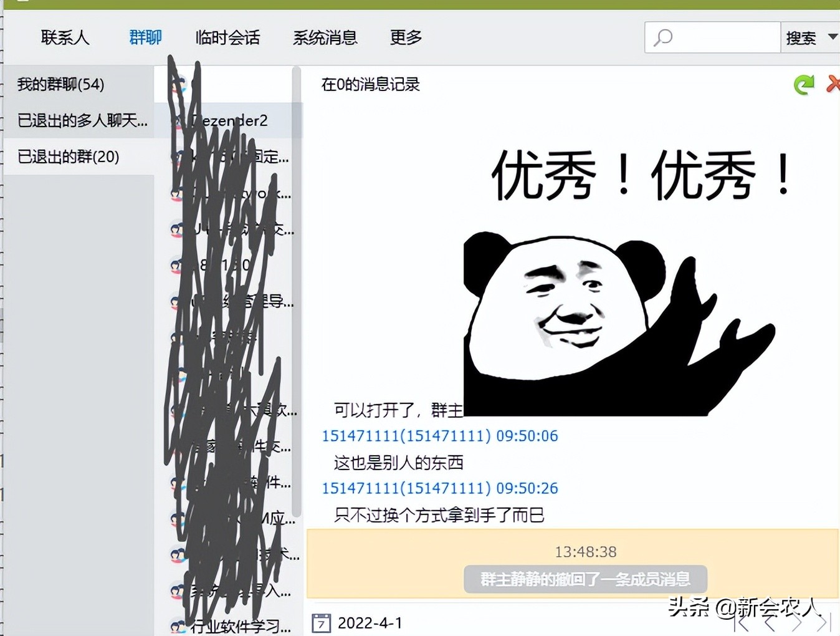Jump to last page of message records

click(824, 621)
